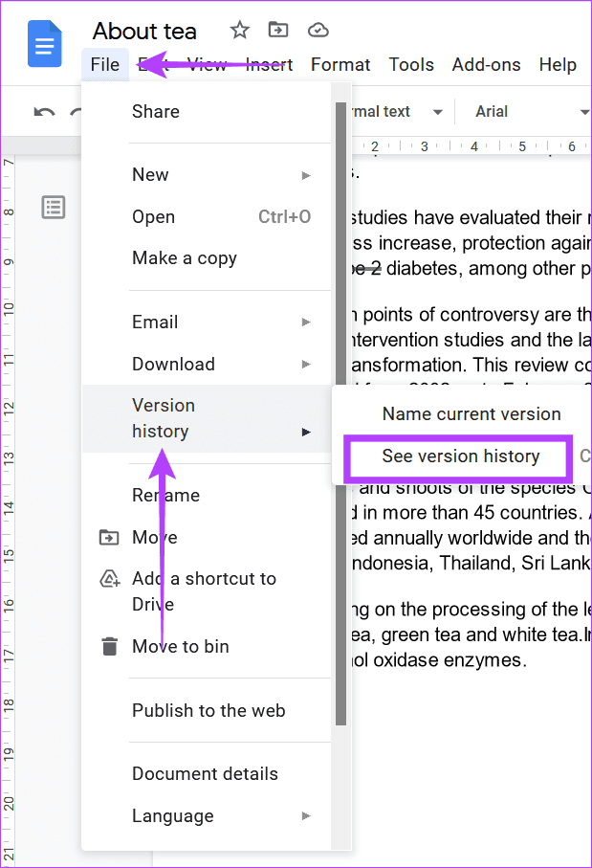Open the Tools menu
Image resolution: width=592 pixels, height=868 pixels.
(411, 65)
